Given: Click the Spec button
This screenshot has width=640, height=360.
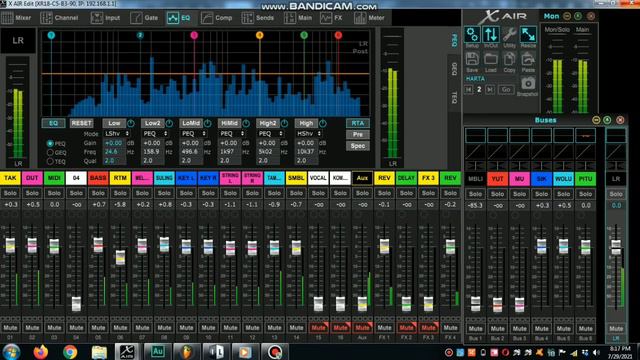Looking at the screenshot, I should (358, 146).
